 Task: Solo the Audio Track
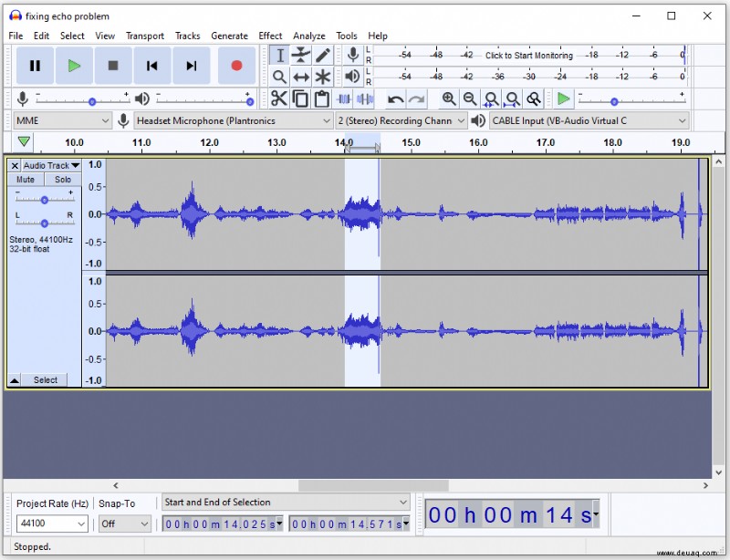[x=63, y=180]
